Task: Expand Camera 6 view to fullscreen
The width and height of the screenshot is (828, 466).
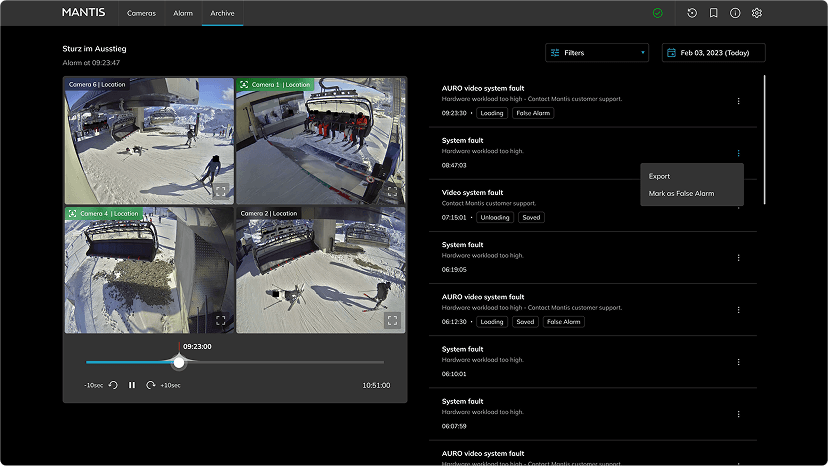Action: 220,191
